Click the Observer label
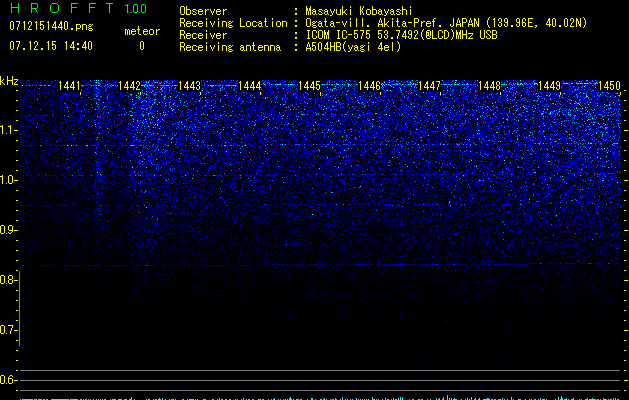 [203, 11]
